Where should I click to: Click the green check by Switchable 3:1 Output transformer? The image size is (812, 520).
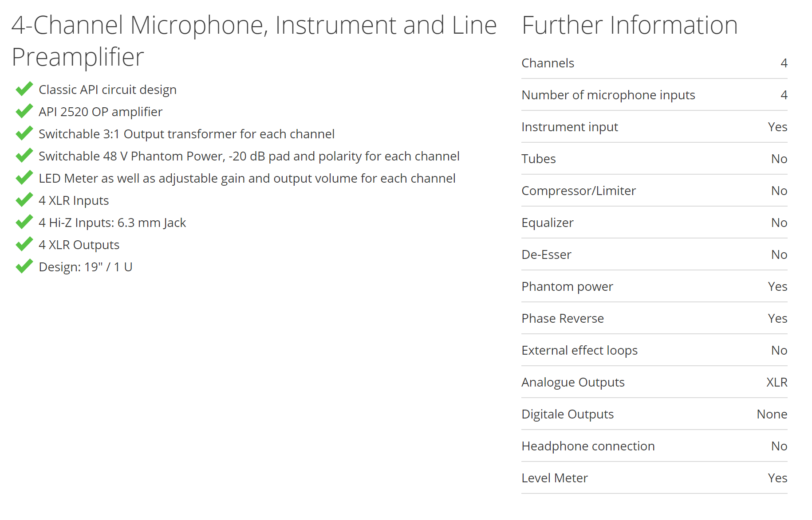(x=24, y=133)
